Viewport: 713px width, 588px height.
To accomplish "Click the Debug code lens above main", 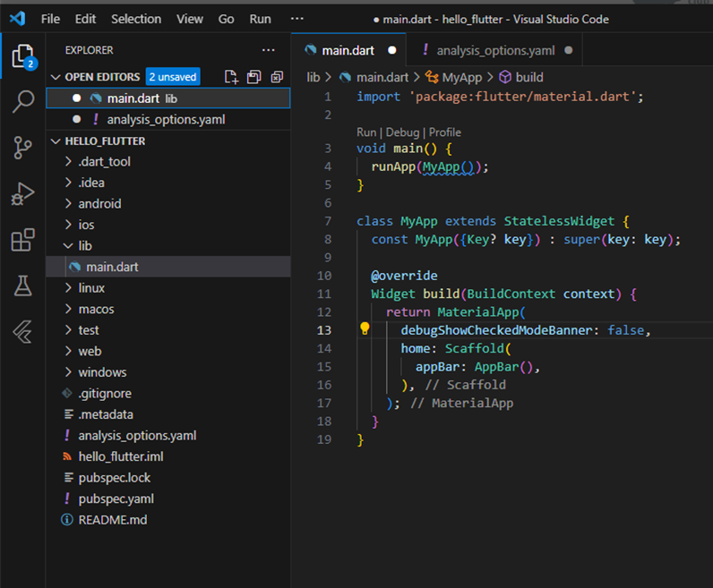I will [402, 132].
